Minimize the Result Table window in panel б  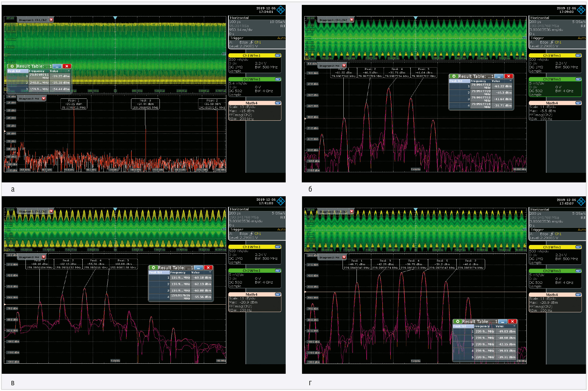[x=499, y=76]
